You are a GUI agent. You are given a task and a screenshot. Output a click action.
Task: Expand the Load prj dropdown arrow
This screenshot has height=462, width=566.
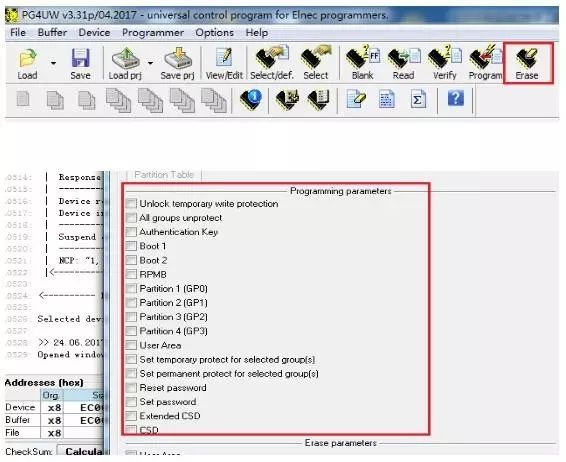click(x=150, y=63)
